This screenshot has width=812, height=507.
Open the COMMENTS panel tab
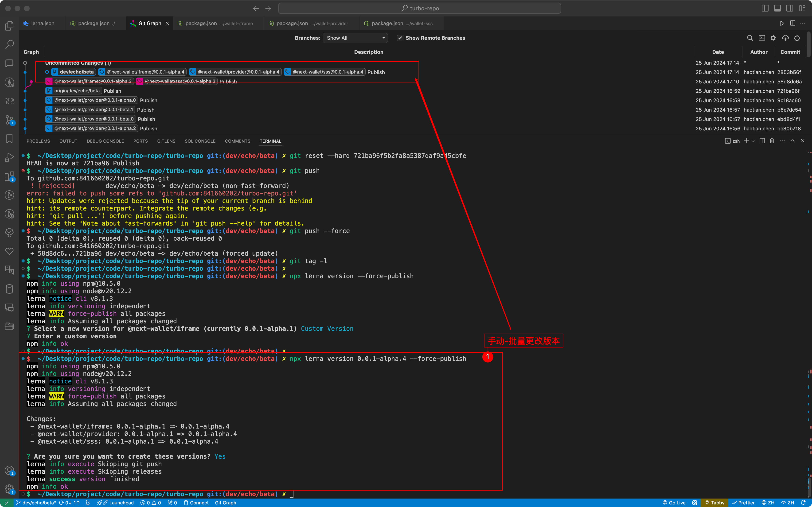(x=238, y=141)
